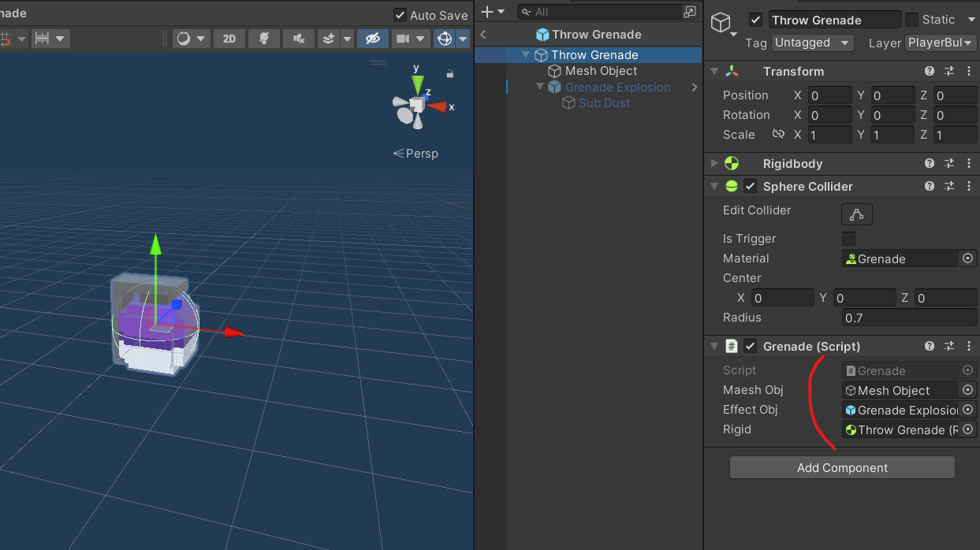Click Edit Collider button icon

point(857,214)
